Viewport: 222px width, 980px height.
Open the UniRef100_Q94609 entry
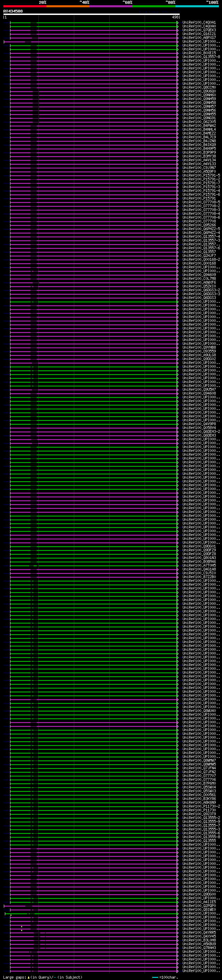[199, 275]
